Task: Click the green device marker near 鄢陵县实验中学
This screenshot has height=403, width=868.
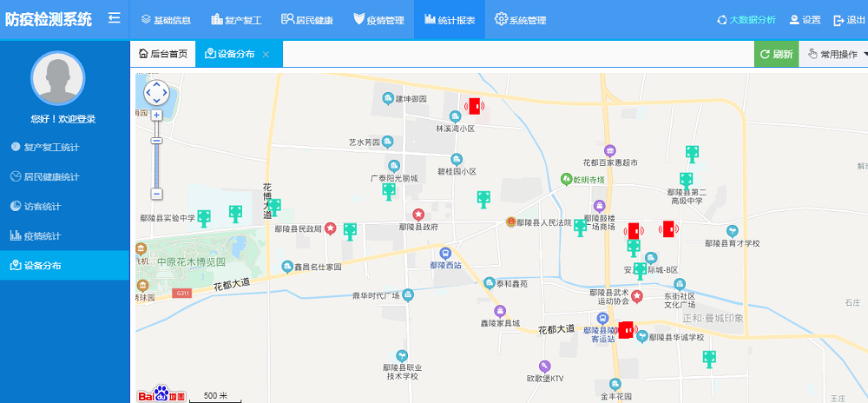Action: tap(205, 218)
